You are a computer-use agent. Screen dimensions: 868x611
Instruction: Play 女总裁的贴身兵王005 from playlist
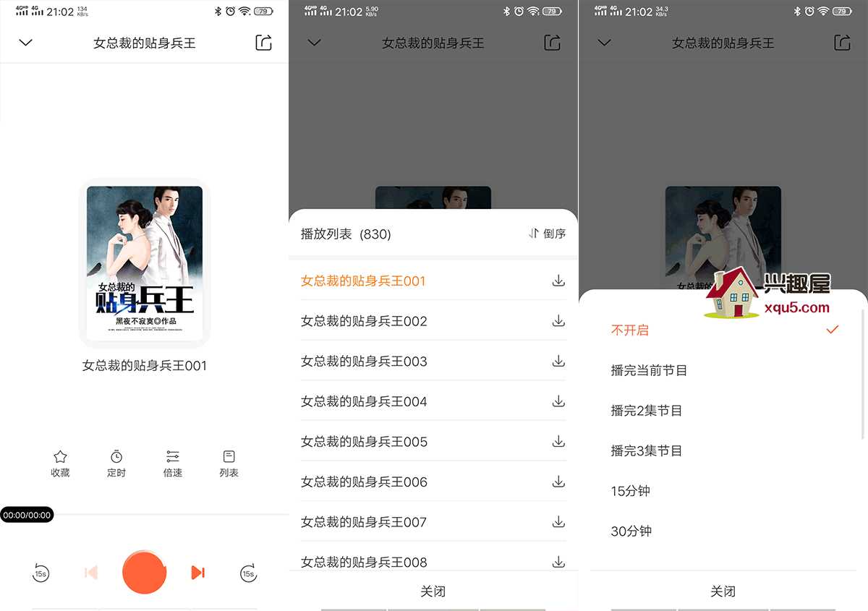(364, 441)
